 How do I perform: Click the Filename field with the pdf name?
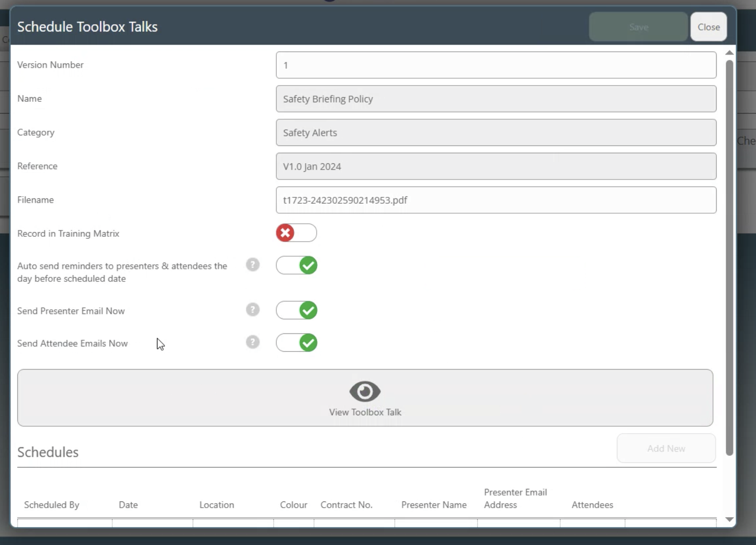[496, 200]
